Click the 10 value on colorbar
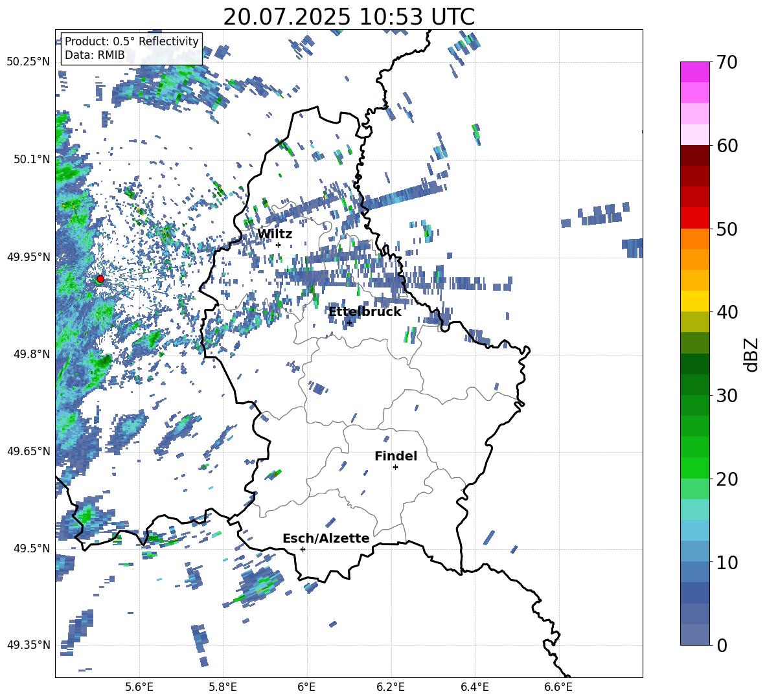 727,562
